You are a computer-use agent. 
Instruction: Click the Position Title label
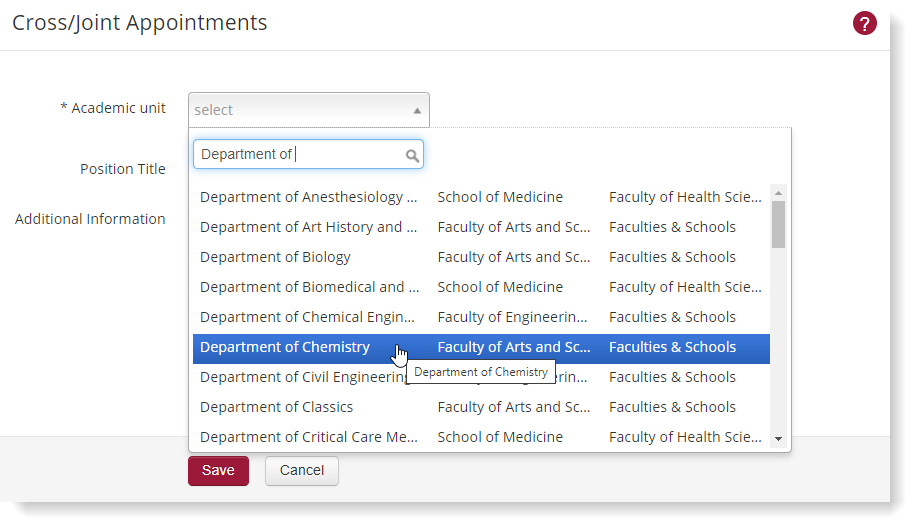point(122,169)
